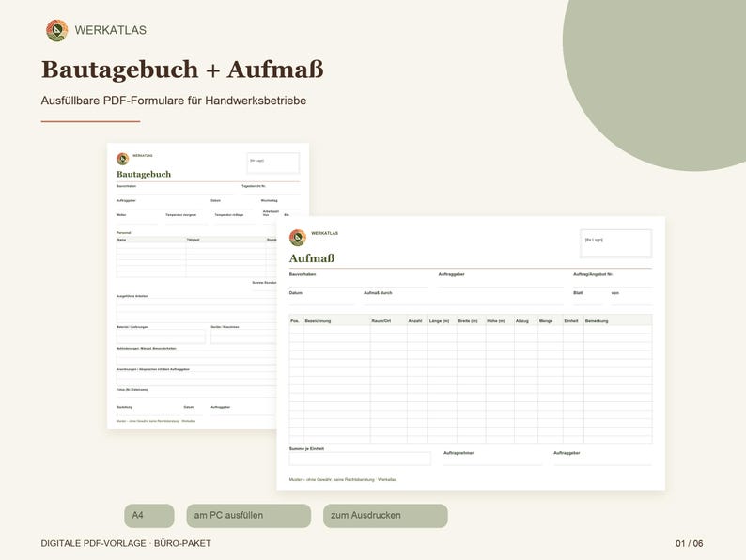Image resolution: width=746 pixels, height=560 pixels.
Task: Click the 'Wetter' field
Action: point(136,220)
